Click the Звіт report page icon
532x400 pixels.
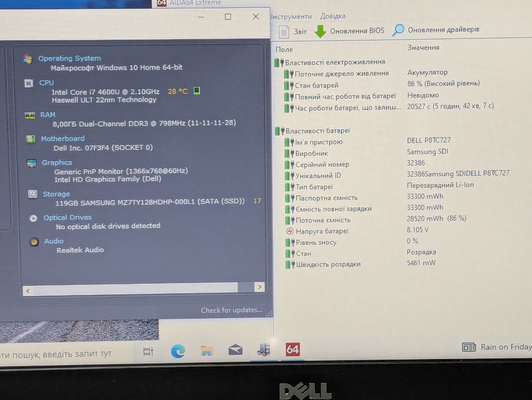point(284,32)
